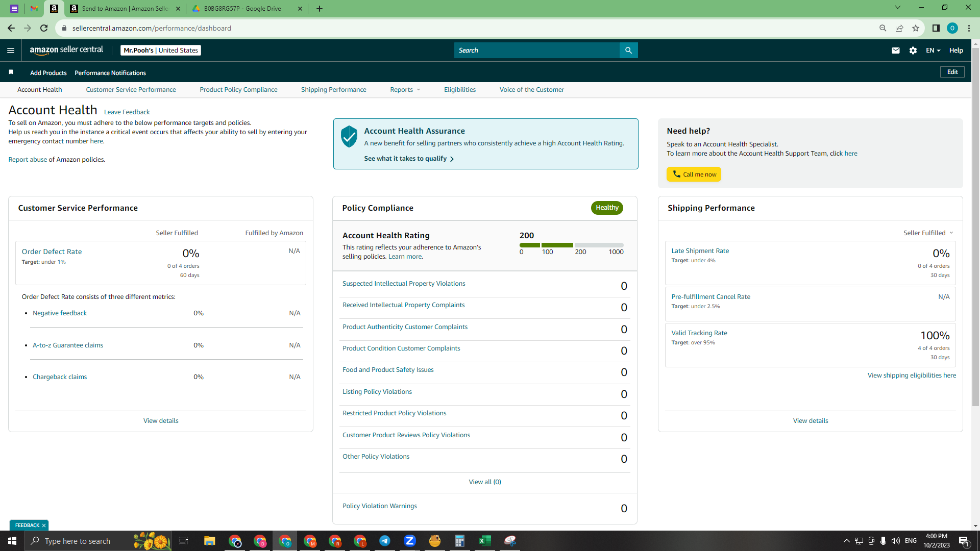Screen dimensions: 980x551
Task: Open the EN language dropdown
Action: coord(933,50)
